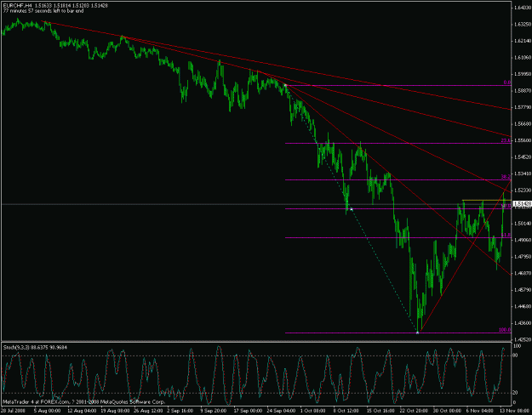
Task: Click the '13 Nov 08:00' time label
Action: pyautogui.click(x=515, y=411)
